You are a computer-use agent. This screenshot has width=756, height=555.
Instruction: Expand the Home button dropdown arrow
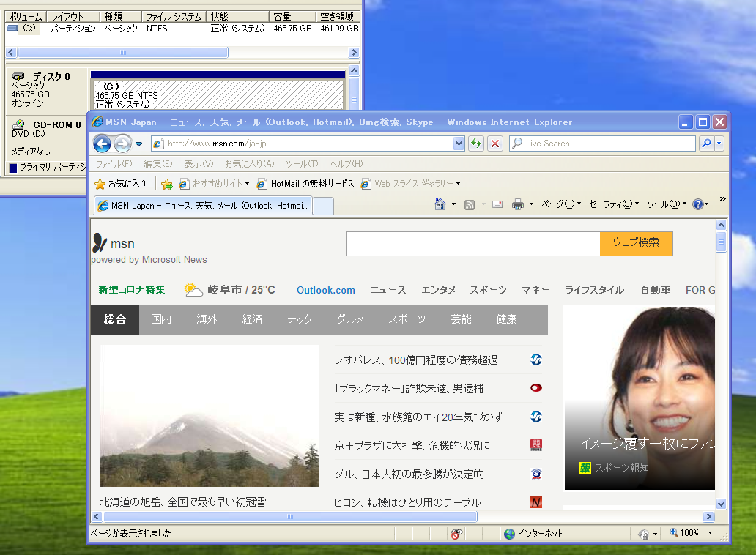click(453, 204)
